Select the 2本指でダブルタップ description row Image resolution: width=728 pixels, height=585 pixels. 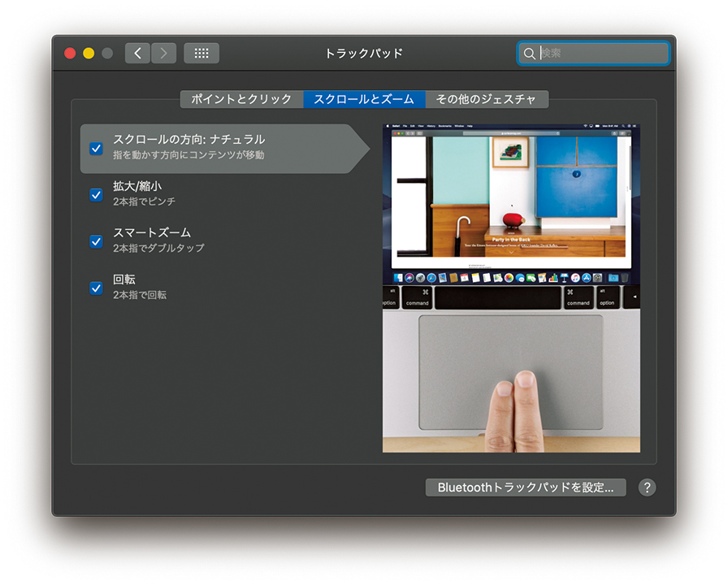[x=158, y=248]
